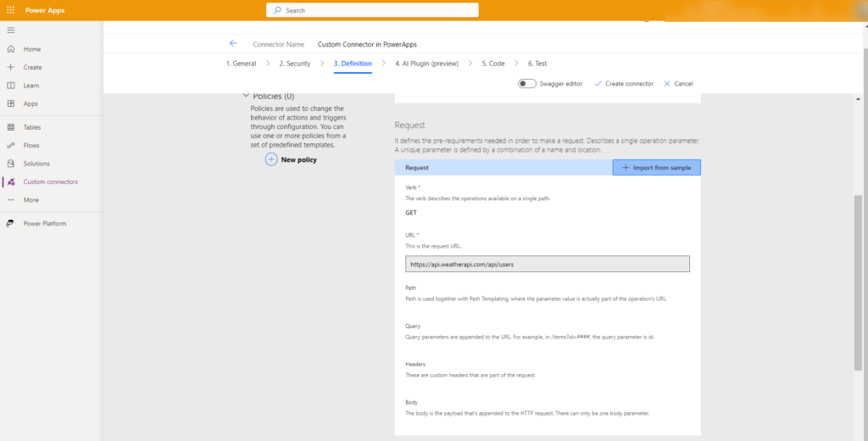Expand the More menu in sidebar
Image resolution: width=868 pixels, height=441 pixels.
11,200
